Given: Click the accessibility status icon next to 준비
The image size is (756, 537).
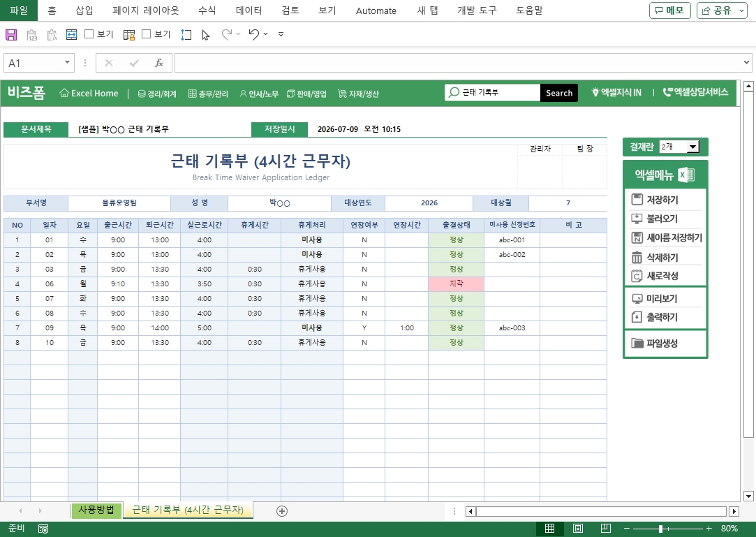Looking at the screenshot, I should click(x=43, y=529).
